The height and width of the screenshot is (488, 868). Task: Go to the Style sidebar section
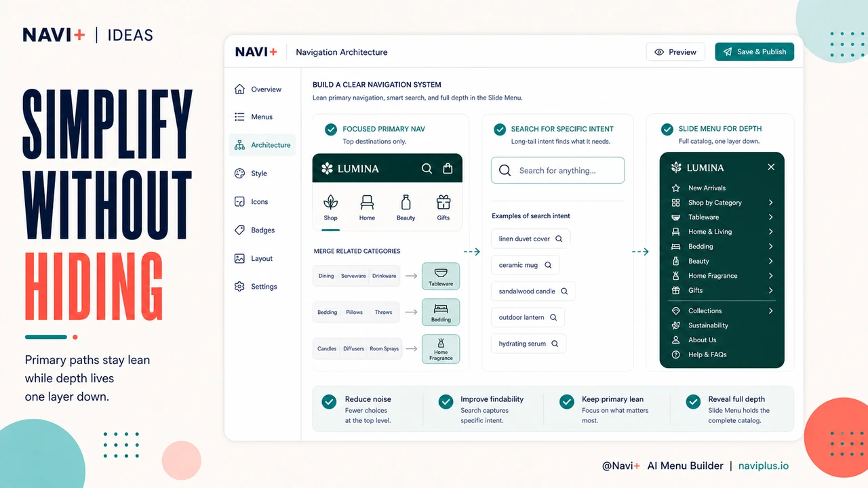click(262, 174)
